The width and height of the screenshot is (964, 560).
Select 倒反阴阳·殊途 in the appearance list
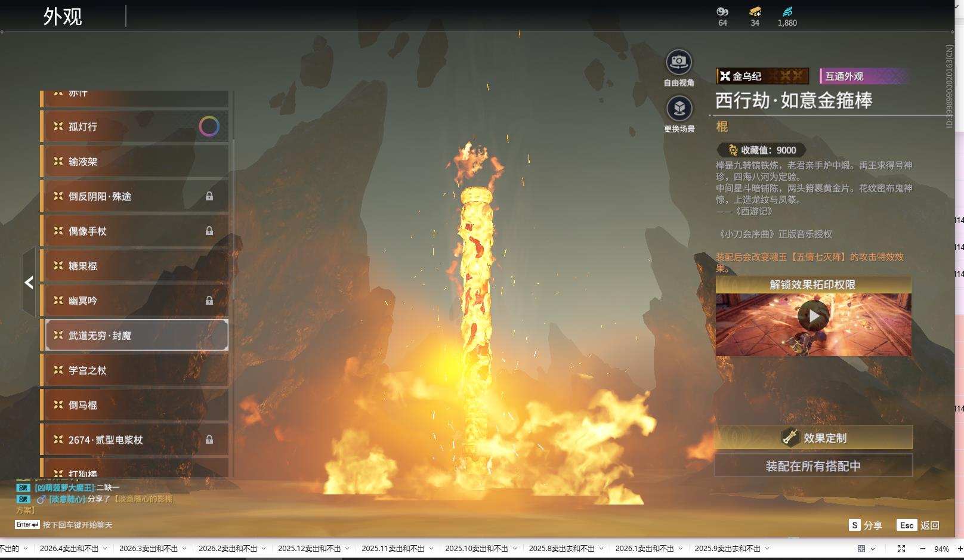coord(135,196)
